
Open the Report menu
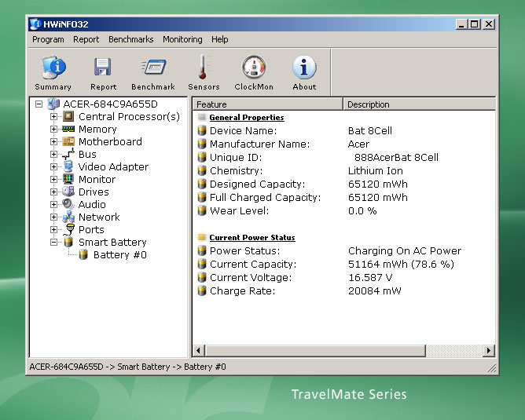[86, 39]
